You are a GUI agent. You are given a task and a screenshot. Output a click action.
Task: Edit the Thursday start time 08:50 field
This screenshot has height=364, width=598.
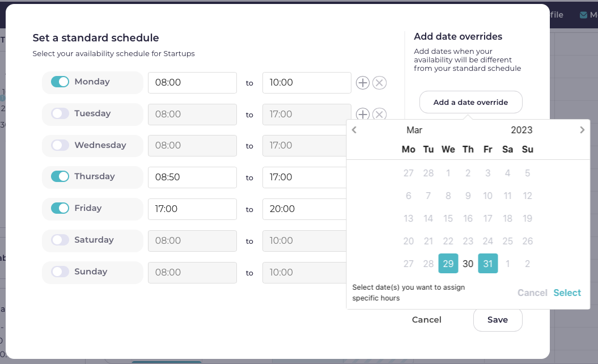click(x=192, y=177)
